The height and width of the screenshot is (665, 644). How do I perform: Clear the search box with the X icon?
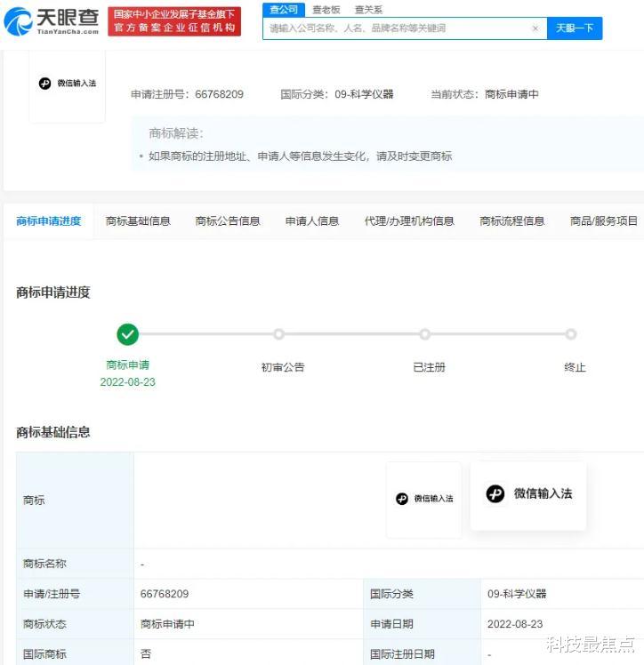point(535,28)
